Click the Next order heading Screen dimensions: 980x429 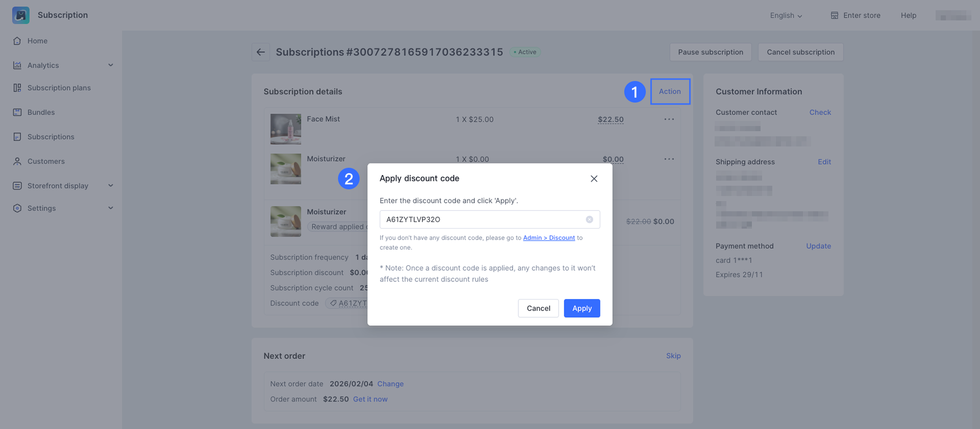[x=284, y=356]
